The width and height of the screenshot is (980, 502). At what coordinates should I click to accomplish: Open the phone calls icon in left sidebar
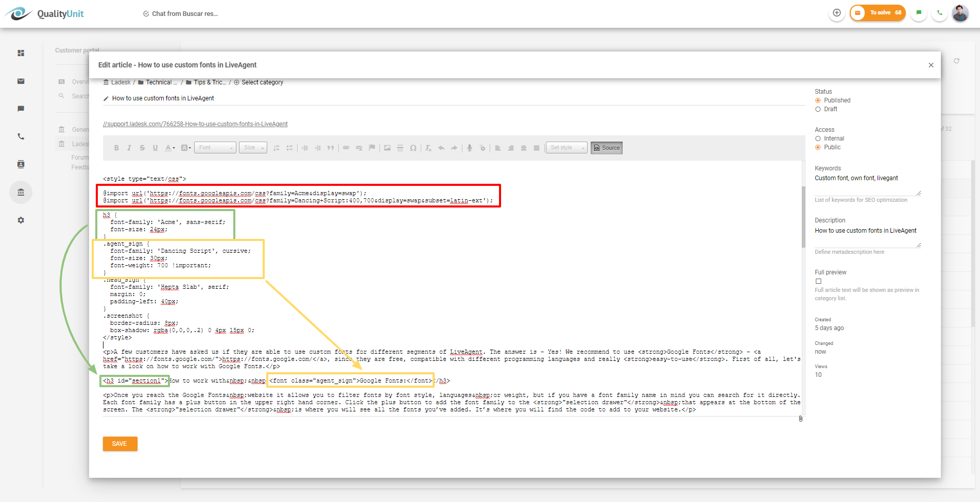21,136
